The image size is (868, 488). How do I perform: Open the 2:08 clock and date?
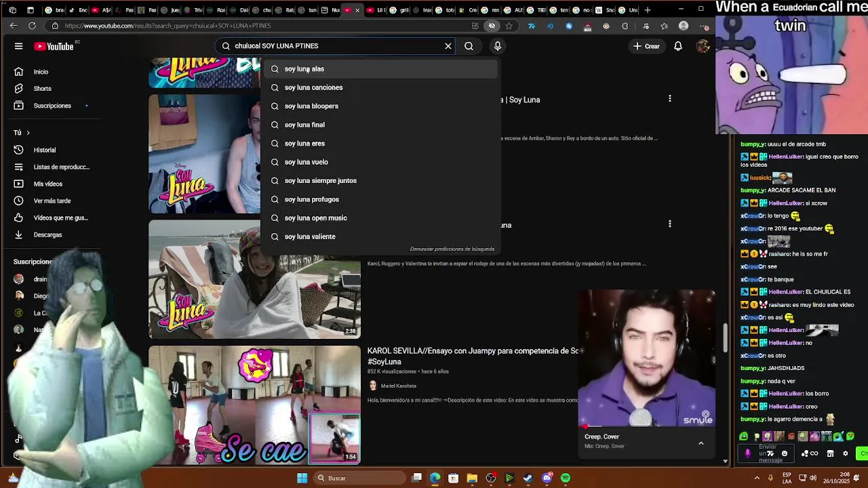point(838,478)
